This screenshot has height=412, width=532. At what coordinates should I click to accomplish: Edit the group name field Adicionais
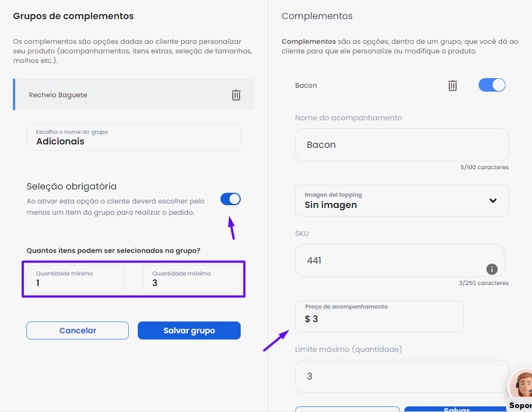tap(133, 137)
